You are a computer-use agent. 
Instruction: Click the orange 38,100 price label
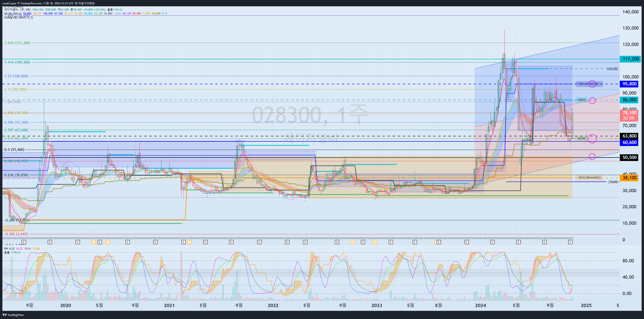click(629, 178)
